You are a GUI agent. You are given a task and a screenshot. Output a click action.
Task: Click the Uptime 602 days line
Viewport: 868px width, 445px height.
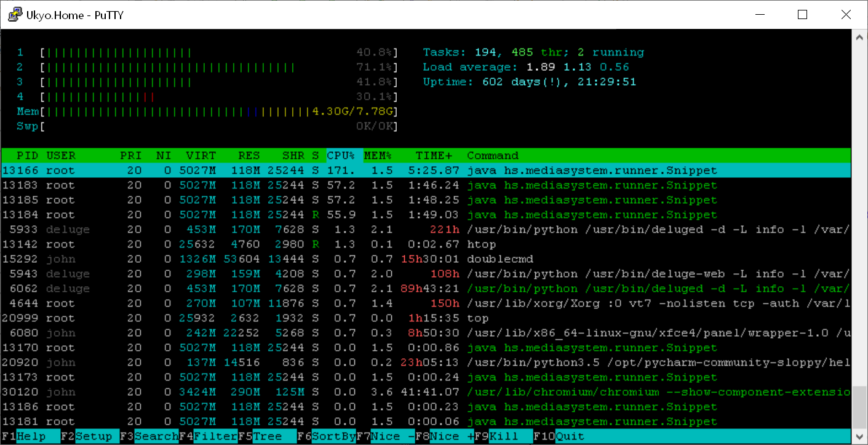tap(530, 82)
